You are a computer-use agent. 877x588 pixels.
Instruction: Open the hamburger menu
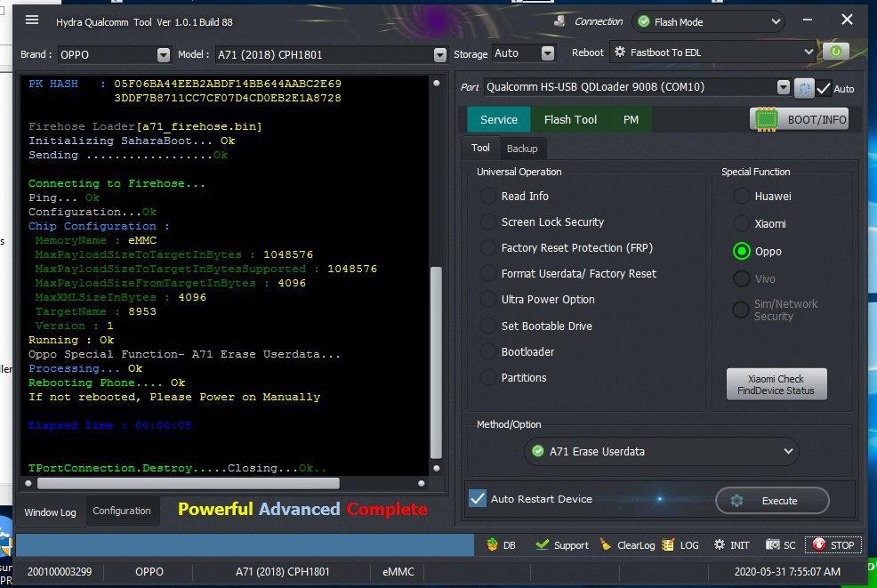coord(32,20)
